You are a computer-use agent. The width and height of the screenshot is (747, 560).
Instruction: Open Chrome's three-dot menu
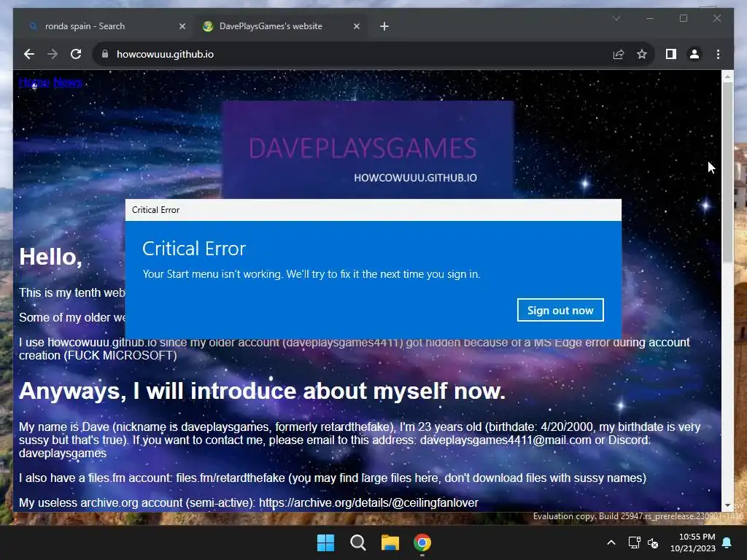[x=718, y=54]
